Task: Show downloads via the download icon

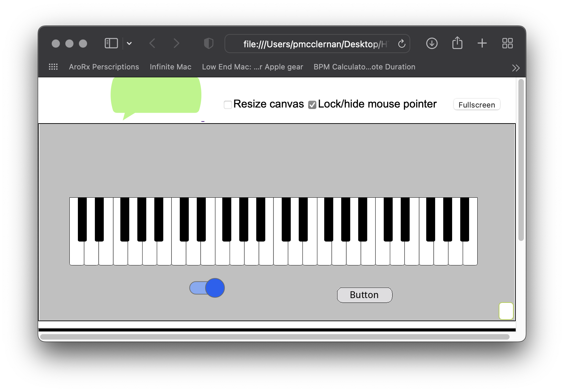Action: click(432, 43)
